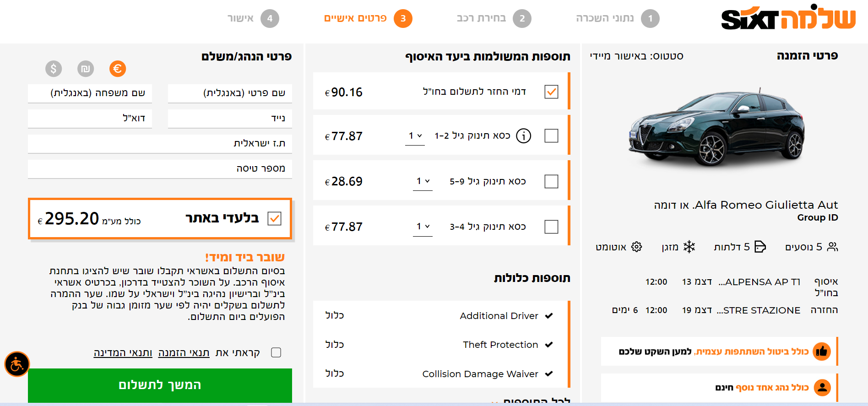The image size is (868, 406).
Task: Tick the terms and conditions agreement checkbox
Action: 276,352
